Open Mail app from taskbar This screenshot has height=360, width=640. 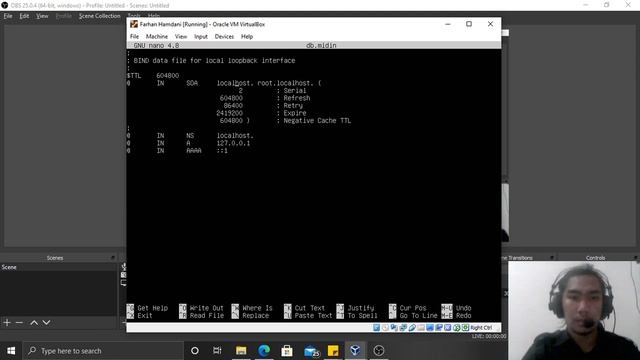click(311, 351)
